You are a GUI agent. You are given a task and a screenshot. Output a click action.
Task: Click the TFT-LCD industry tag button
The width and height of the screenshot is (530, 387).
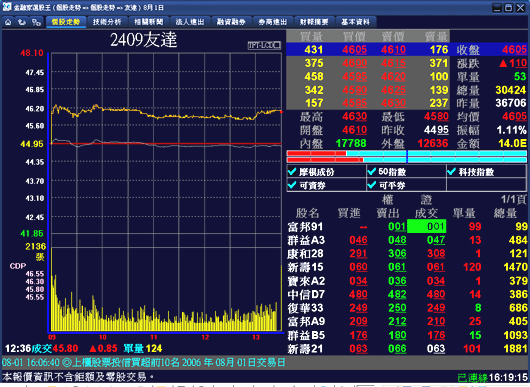[x=264, y=45]
